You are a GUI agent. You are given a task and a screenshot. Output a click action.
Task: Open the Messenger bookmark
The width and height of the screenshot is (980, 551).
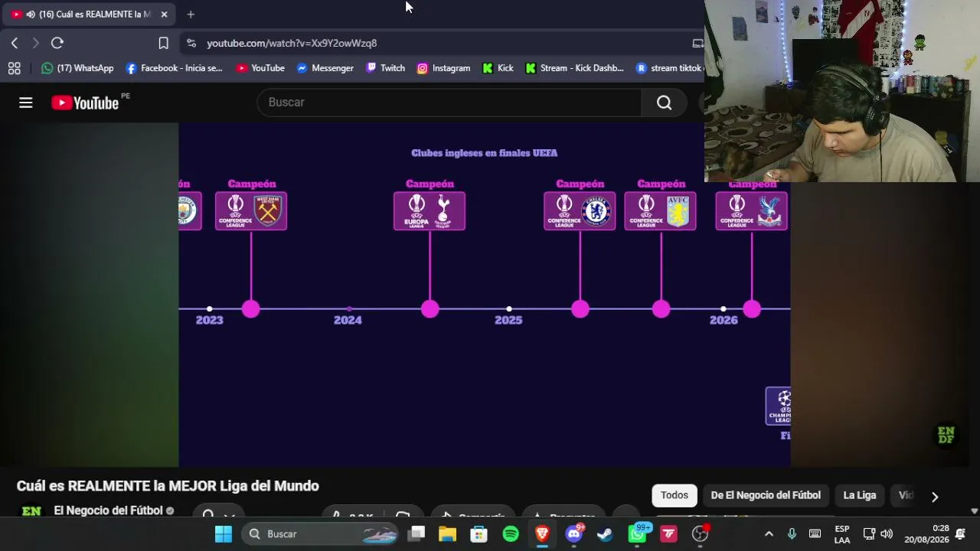click(325, 68)
